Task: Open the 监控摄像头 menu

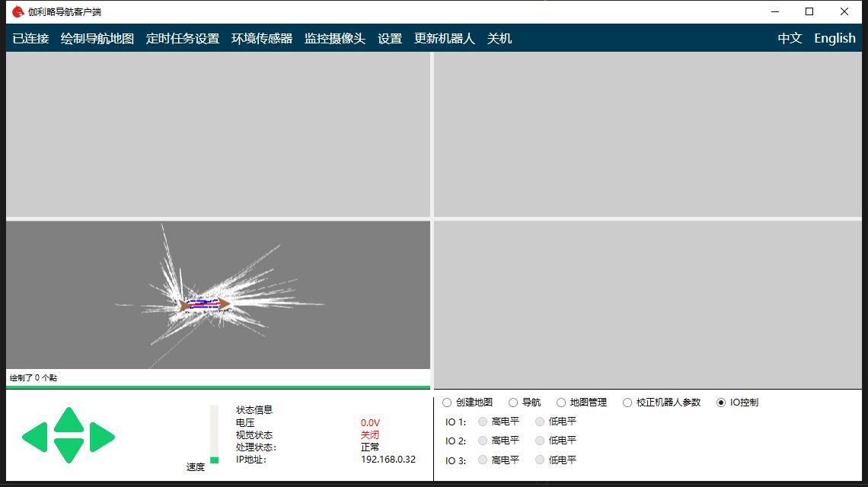Action: [335, 39]
